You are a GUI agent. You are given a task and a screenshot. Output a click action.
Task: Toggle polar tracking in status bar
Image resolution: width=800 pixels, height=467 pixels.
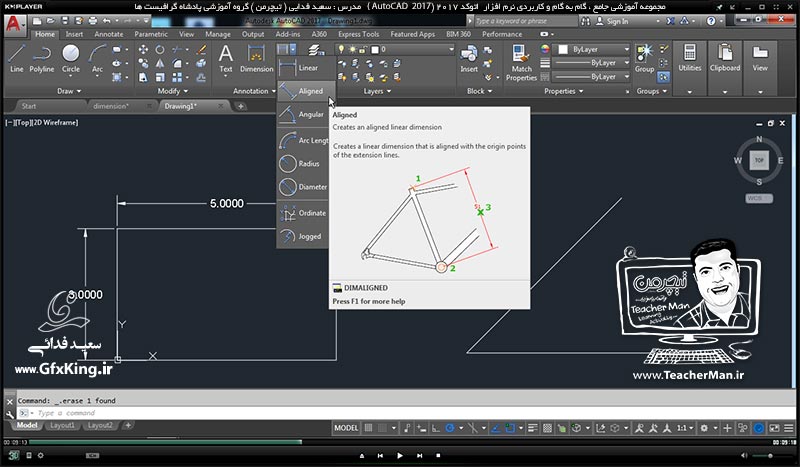(x=449, y=428)
